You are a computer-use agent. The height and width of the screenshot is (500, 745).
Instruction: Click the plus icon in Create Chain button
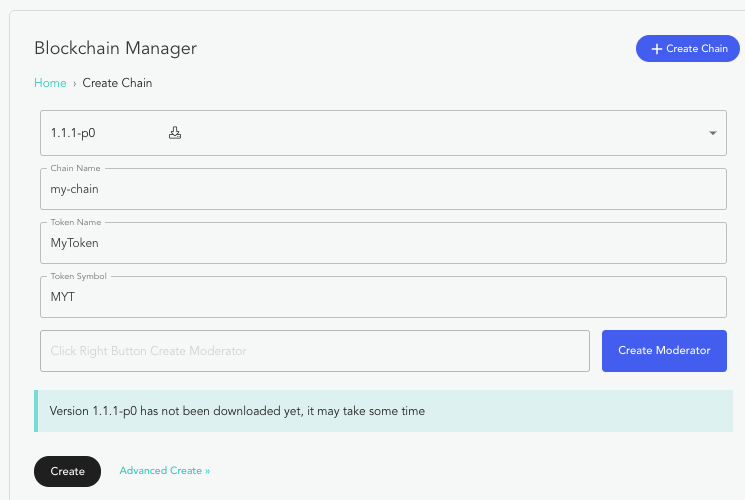[657, 48]
